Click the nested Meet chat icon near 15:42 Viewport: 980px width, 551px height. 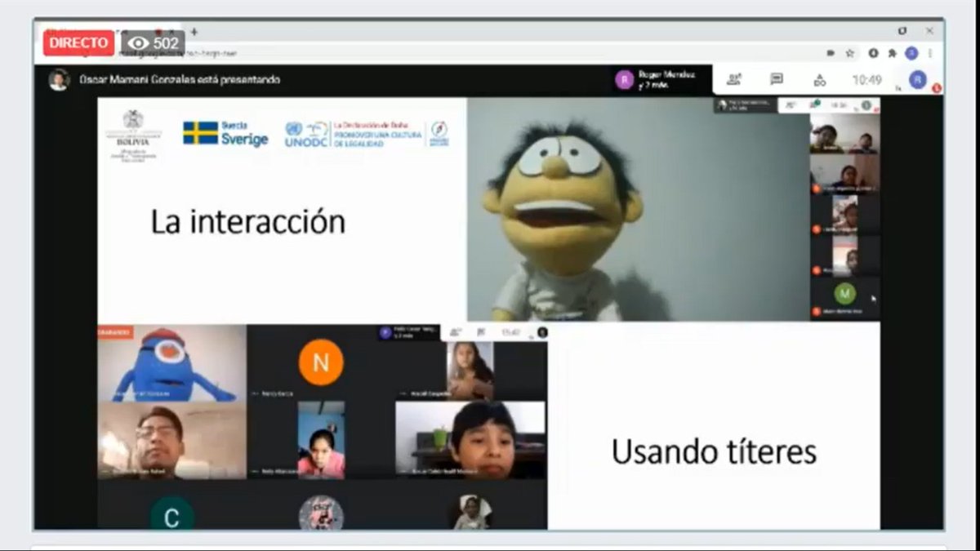click(481, 332)
